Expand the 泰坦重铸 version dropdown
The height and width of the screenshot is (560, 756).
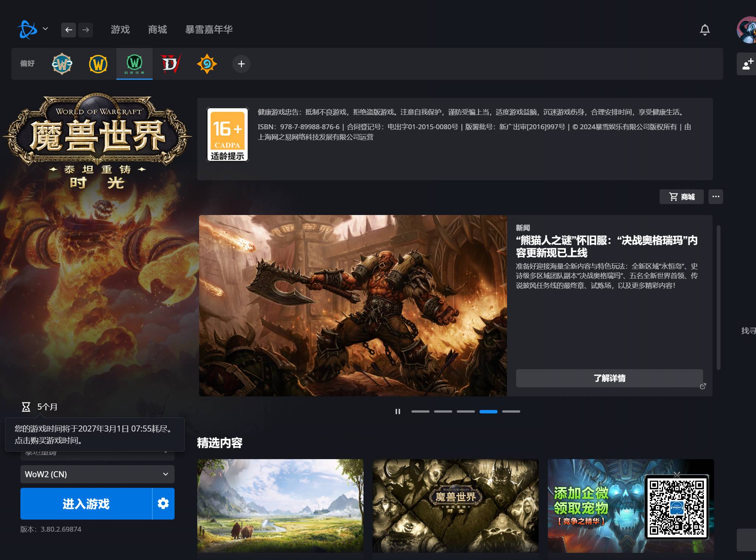click(97, 456)
